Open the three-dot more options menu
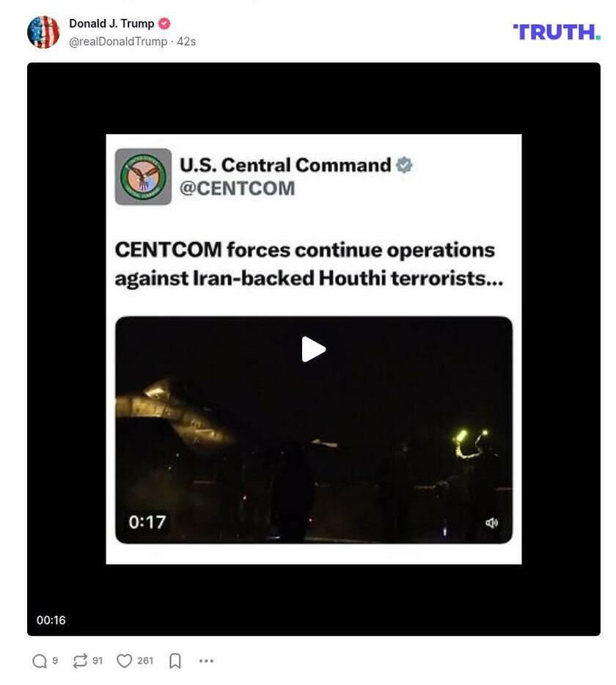This screenshot has height=685, width=616. pos(206,661)
